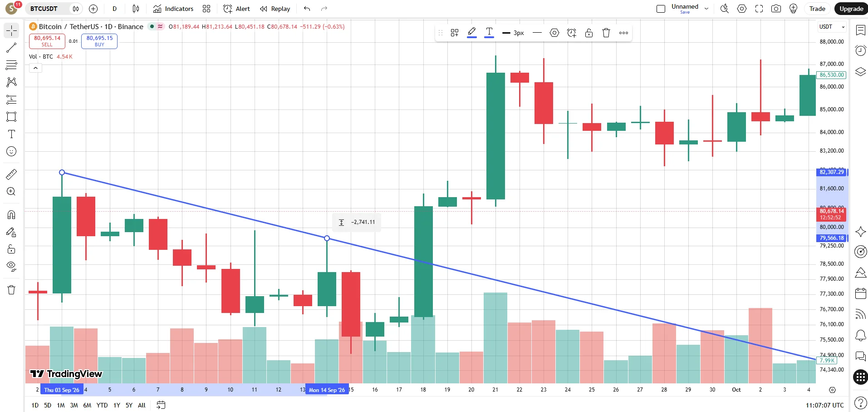Open the D interval selector
Viewport: 868px width, 412px height.
pyautogui.click(x=115, y=9)
